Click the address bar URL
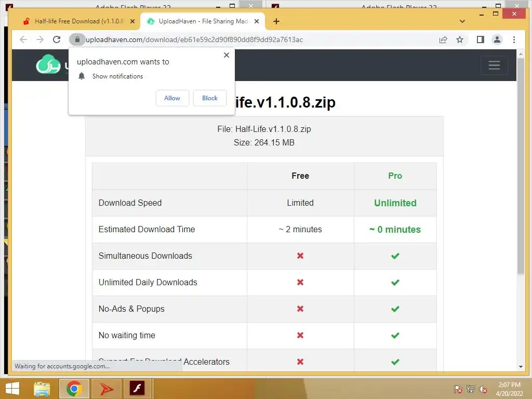Viewport: 532px width, 399px height. pos(194,39)
